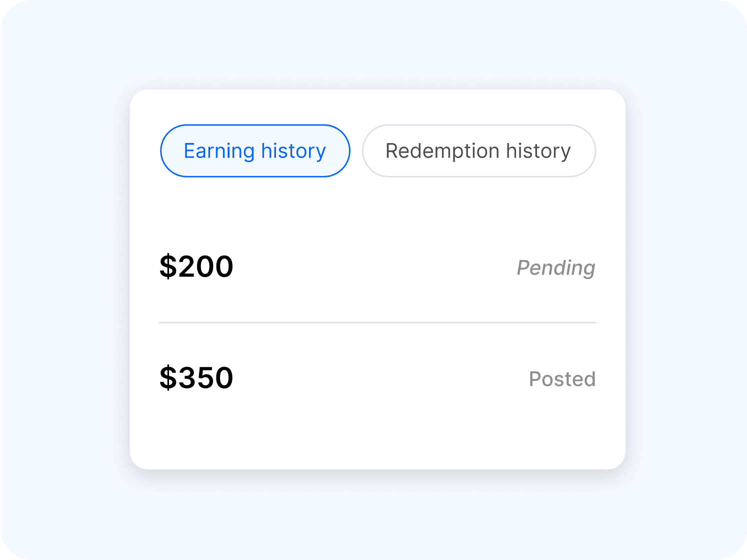Click the light blue background outside the card
Screen dimensions: 747x560
tap(65, 280)
